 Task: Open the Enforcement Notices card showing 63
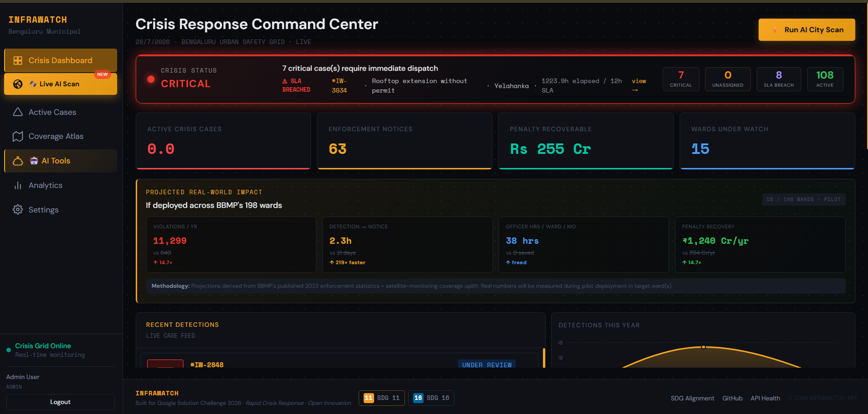pos(404,141)
